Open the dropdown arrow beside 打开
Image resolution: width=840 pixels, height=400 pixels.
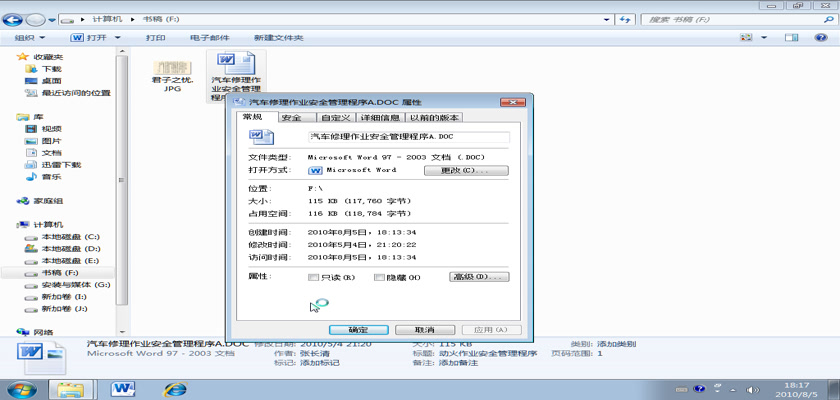point(118,38)
